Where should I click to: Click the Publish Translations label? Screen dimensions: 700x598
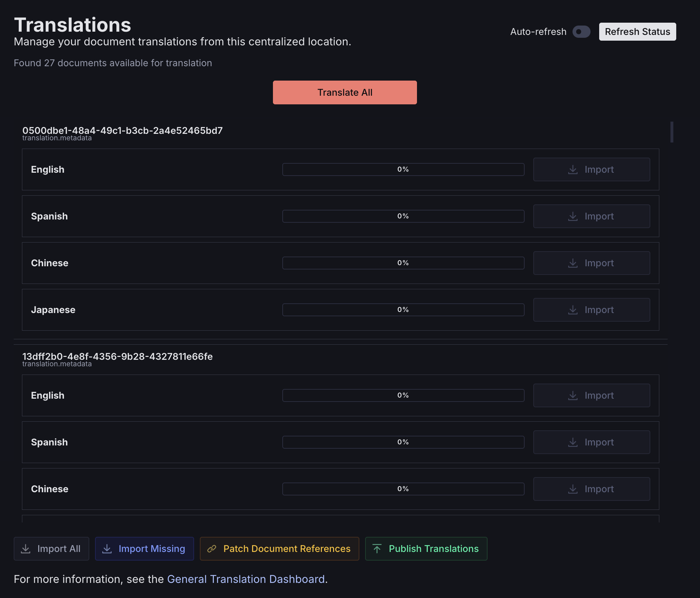(434, 549)
